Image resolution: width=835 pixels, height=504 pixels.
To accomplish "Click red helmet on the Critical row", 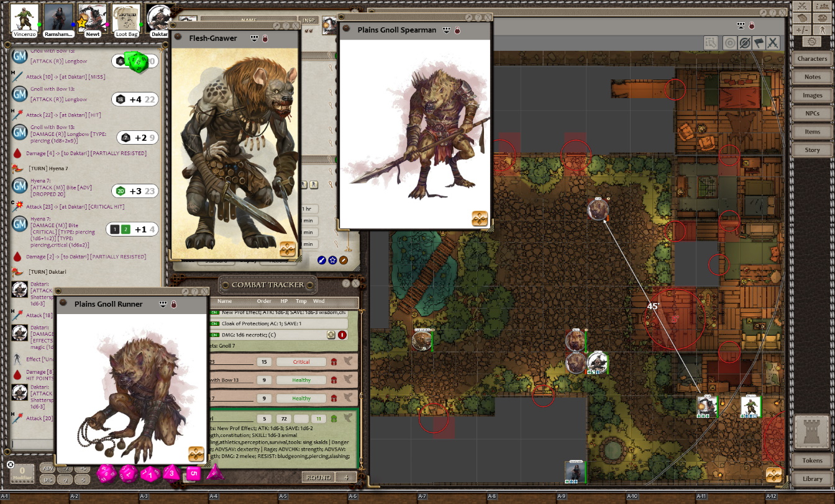I will click(334, 362).
